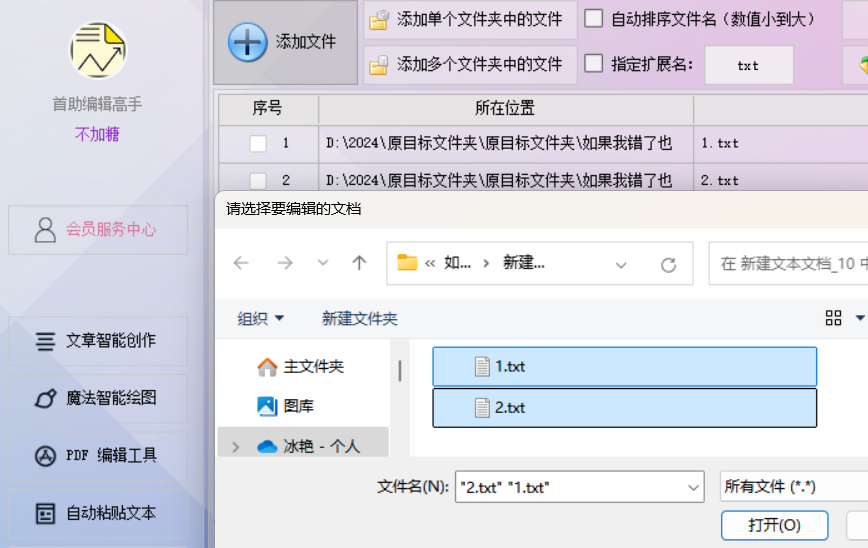
Task: Click 添加单个文件夹中的文件 button
Action: (470, 19)
